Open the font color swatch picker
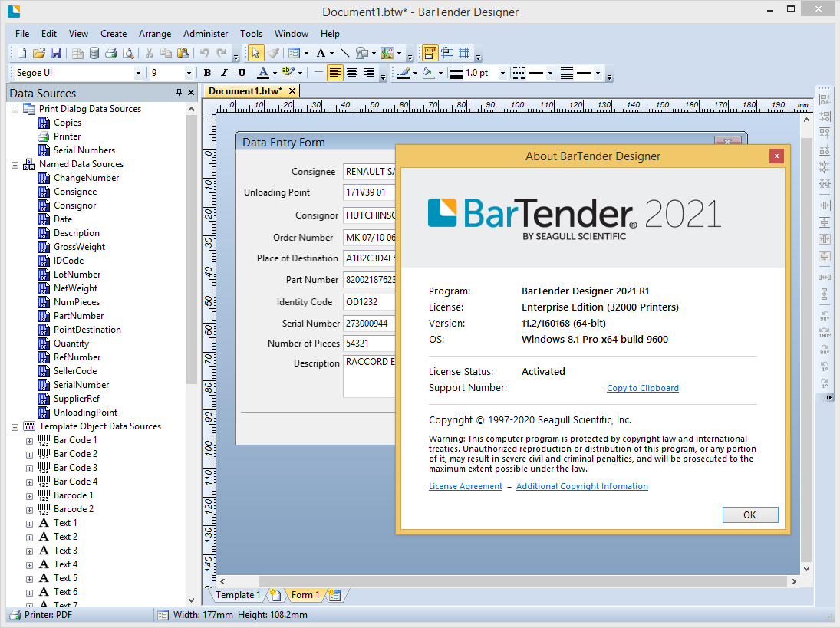 (x=275, y=73)
